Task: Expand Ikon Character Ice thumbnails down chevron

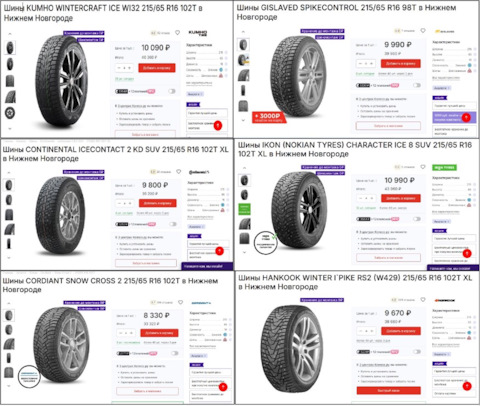Action: tap(244, 252)
